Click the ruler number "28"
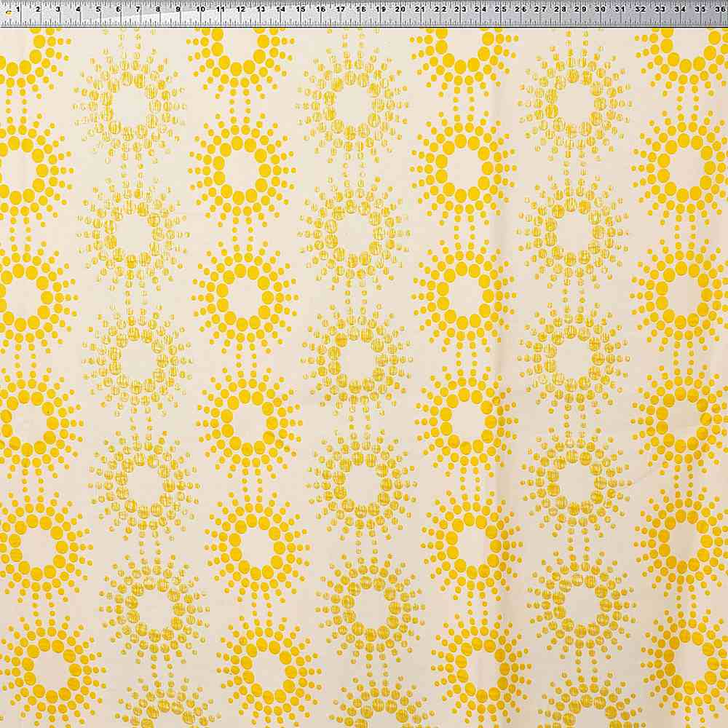Viewport: 728px width, 728px height. click(561, 9)
